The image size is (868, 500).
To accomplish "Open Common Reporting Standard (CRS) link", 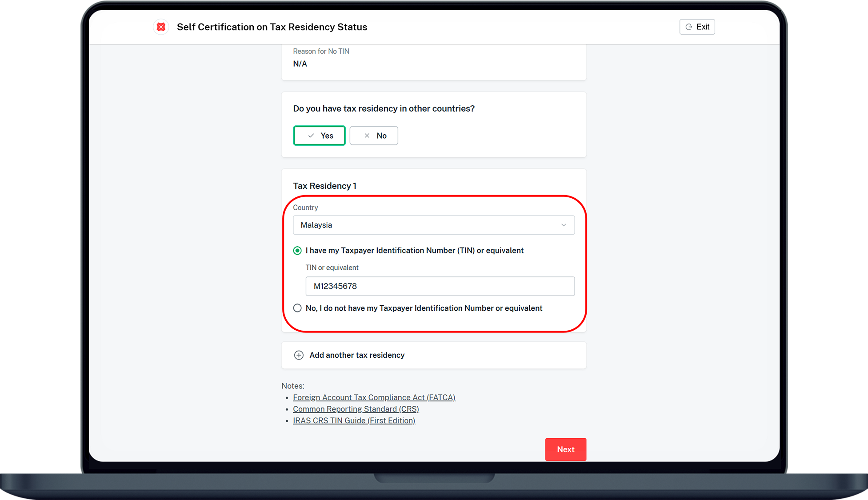I will (356, 409).
